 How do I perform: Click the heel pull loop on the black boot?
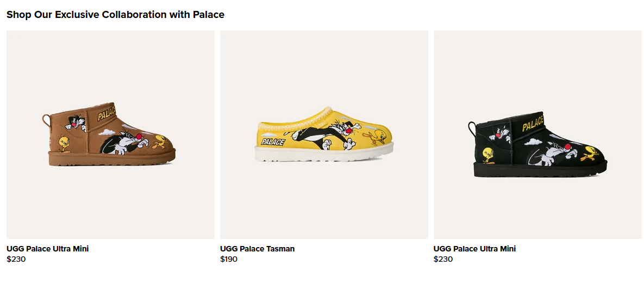472,128
